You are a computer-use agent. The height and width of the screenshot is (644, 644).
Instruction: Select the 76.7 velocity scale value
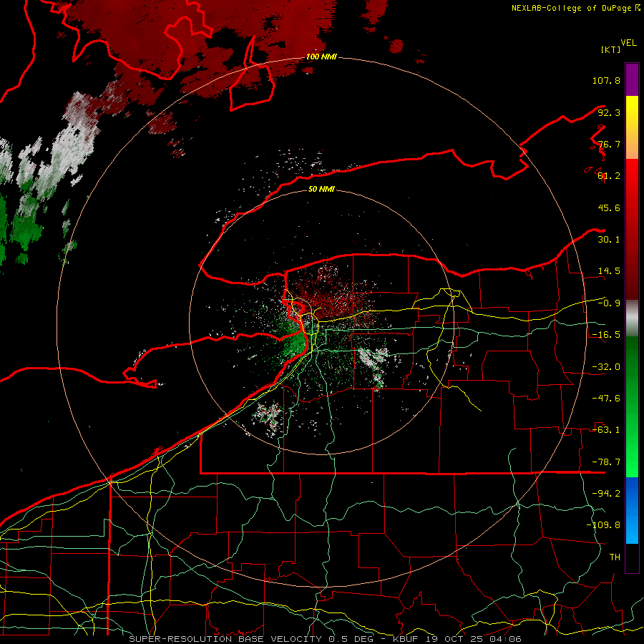(x=609, y=144)
